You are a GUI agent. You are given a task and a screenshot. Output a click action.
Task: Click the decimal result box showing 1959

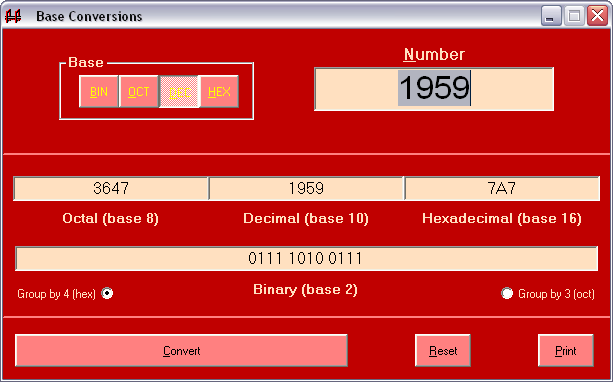point(306,188)
